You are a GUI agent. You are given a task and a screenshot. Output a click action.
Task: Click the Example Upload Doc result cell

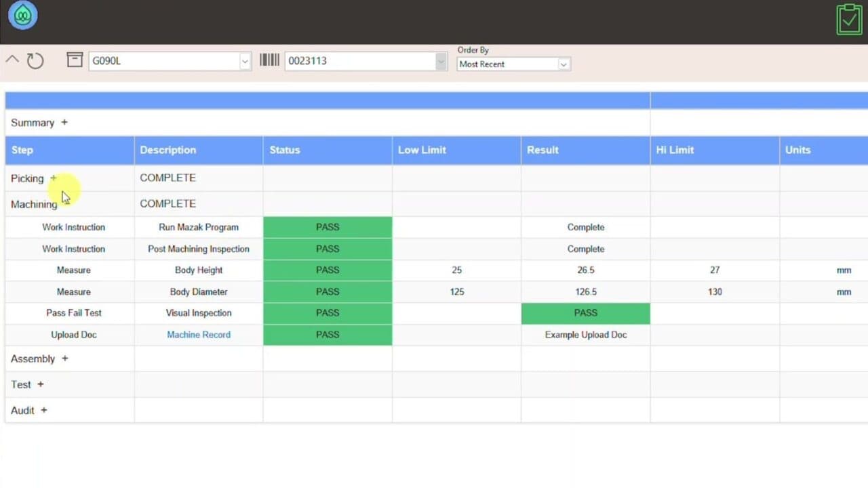(585, 335)
